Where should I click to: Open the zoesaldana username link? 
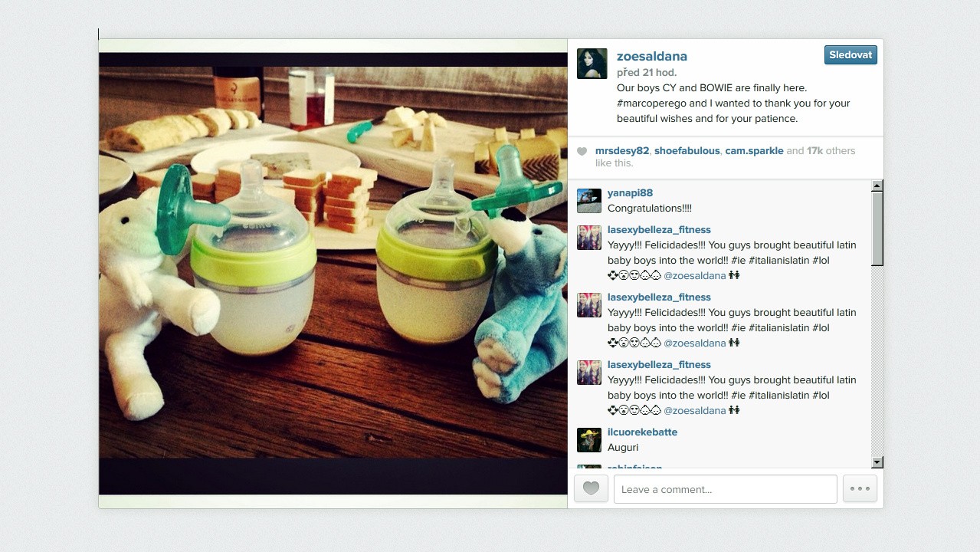pyautogui.click(x=652, y=56)
